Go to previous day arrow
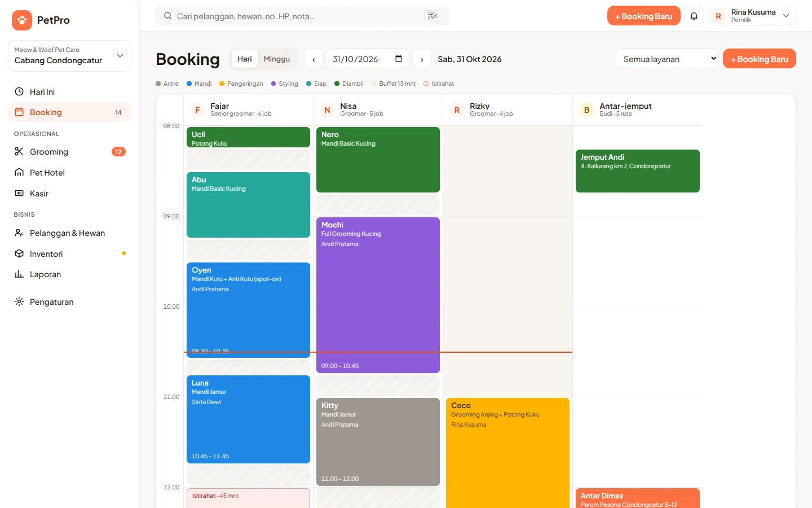The width and height of the screenshot is (812, 508). click(x=314, y=59)
